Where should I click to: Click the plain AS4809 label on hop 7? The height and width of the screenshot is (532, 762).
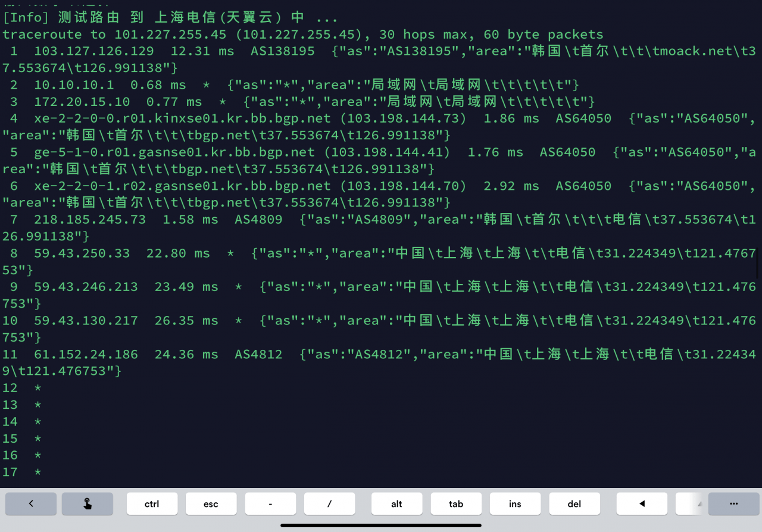pos(258,220)
